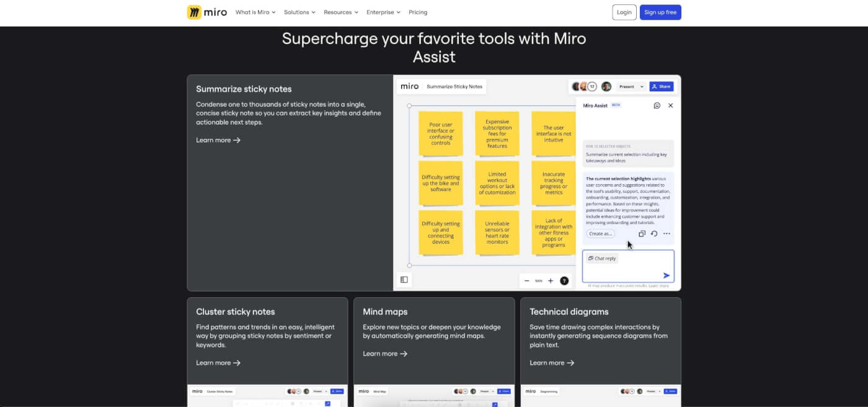Click the regenerate icon in Miro Assist response

click(x=654, y=234)
